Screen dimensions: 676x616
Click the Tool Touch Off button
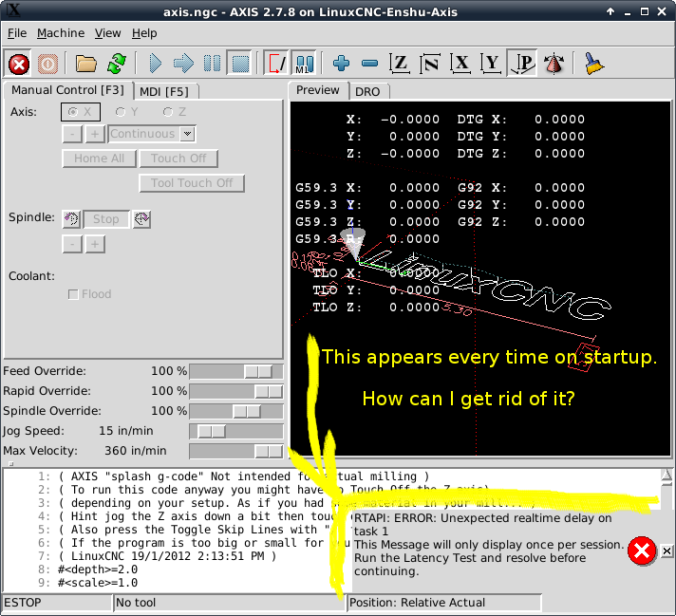click(x=192, y=183)
